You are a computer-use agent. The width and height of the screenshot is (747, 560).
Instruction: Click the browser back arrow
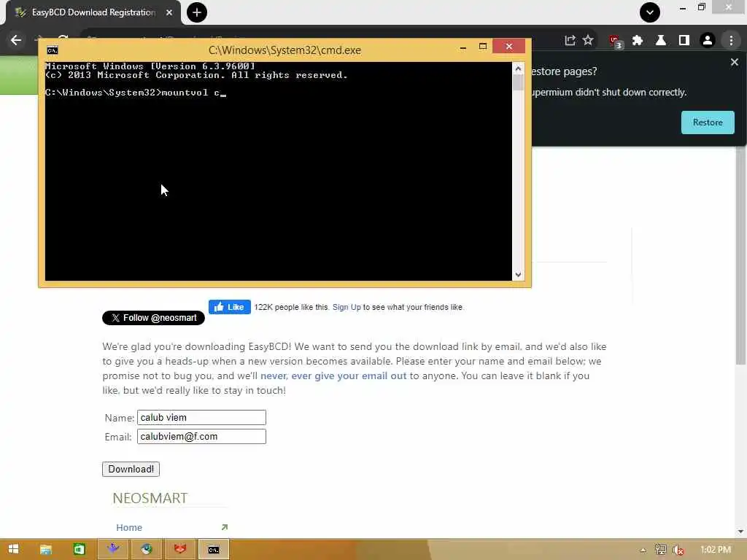[x=16, y=40]
